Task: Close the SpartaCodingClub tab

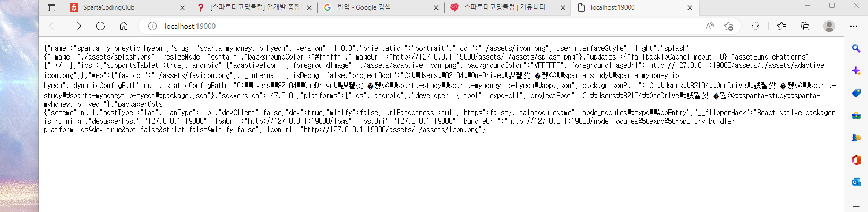Action: 183,7
